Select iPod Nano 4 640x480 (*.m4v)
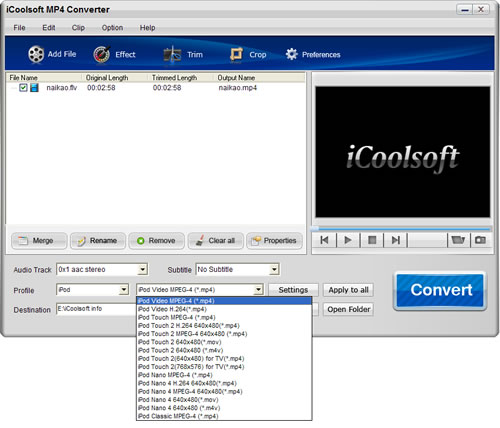500x428 pixels. pyautogui.click(x=224, y=408)
